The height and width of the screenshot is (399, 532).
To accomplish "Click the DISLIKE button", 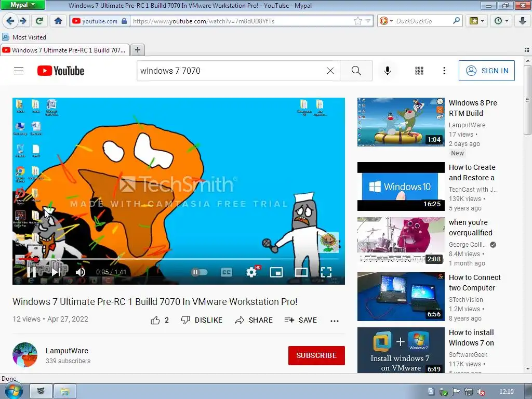I will (202, 320).
